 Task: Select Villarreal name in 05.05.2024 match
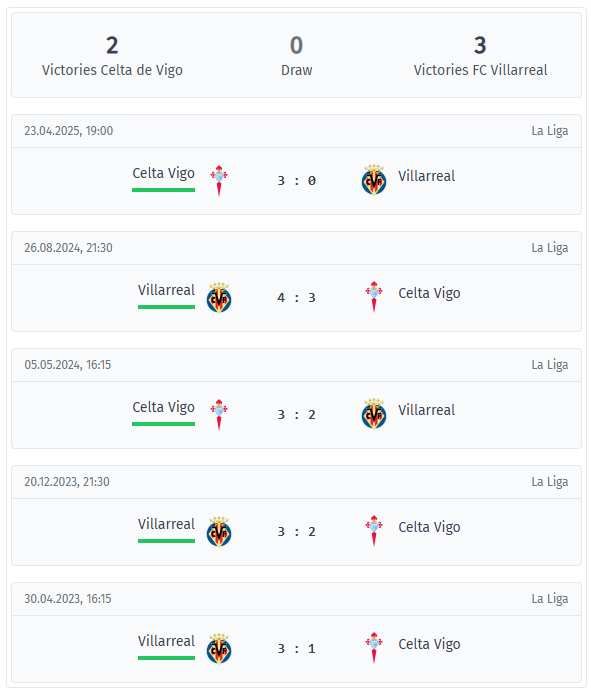pyautogui.click(x=427, y=410)
